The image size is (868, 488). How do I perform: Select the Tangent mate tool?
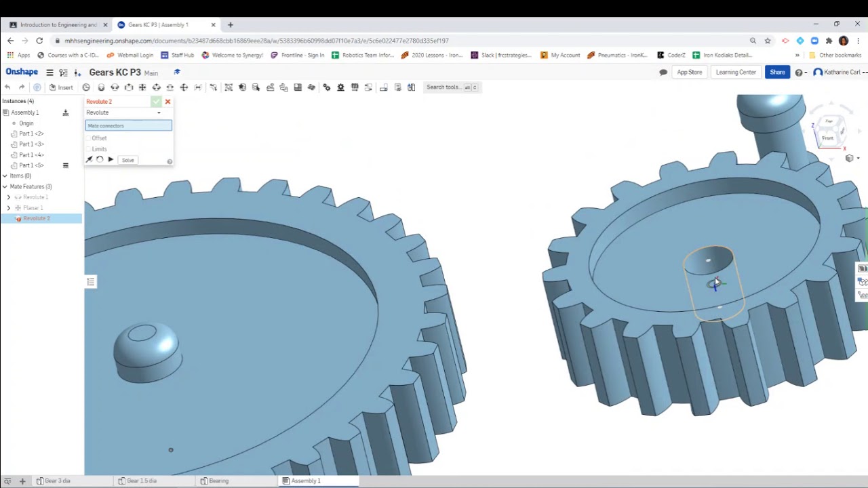(x=213, y=87)
